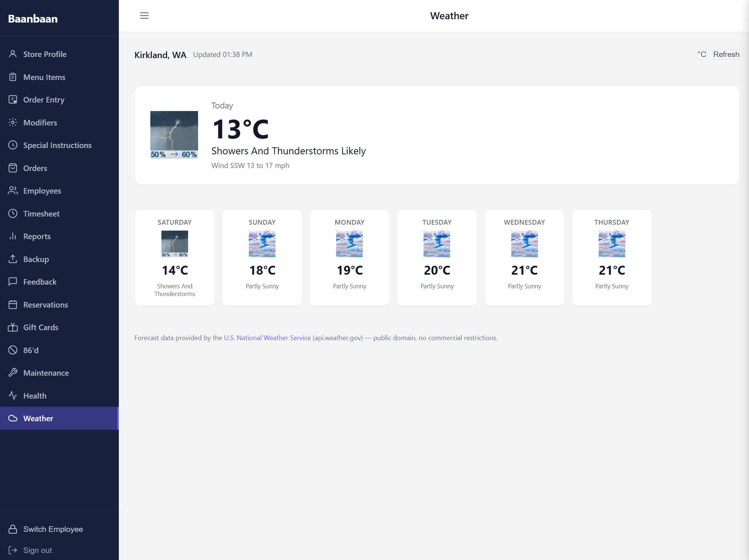Click the WEDNESDAY day heading
Viewport: 749px width, 560px height.
click(x=524, y=222)
